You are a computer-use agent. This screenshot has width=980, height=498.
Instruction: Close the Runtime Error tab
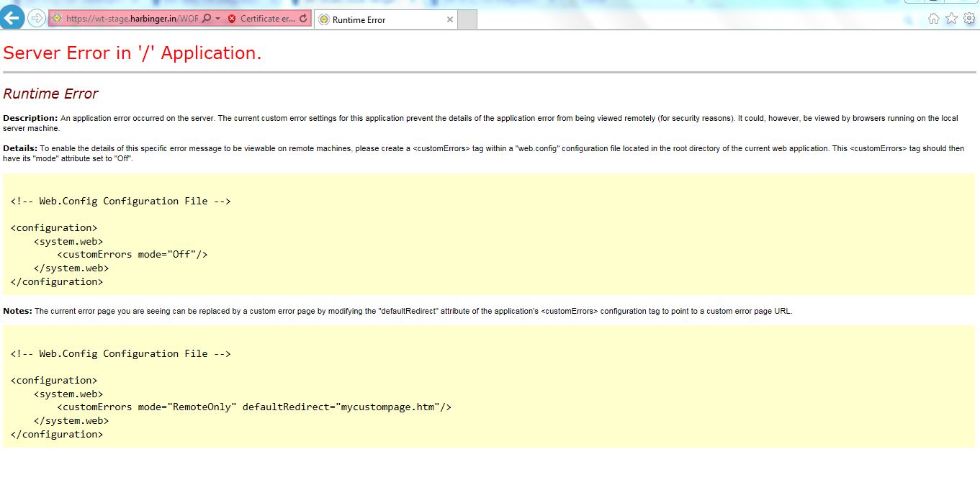[x=450, y=19]
